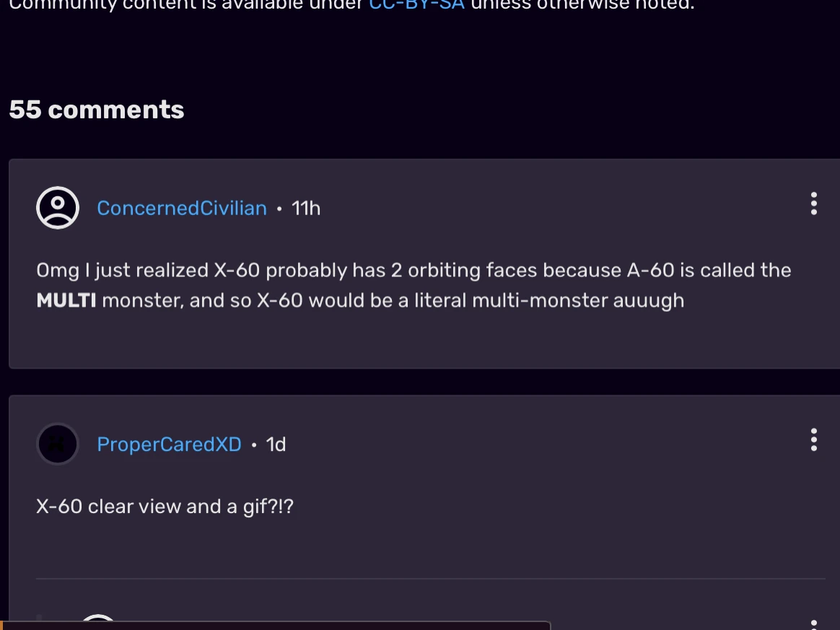Open the kebab menu on ProperCaredXD's comment
Viewport: 840px width, 630px height.
click(x=813, y=440)
